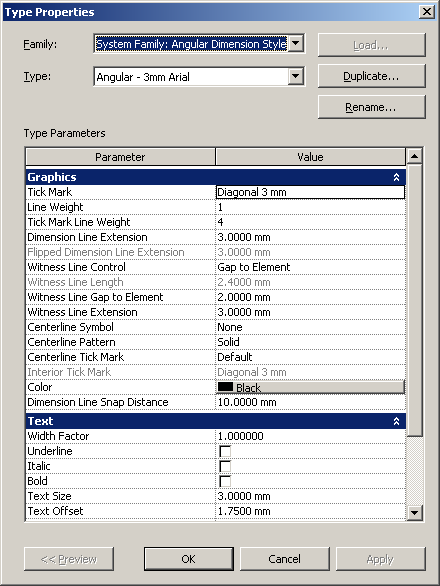Enable the Underline checkbox
440x586 pixels.
click(x=225, y=451)
